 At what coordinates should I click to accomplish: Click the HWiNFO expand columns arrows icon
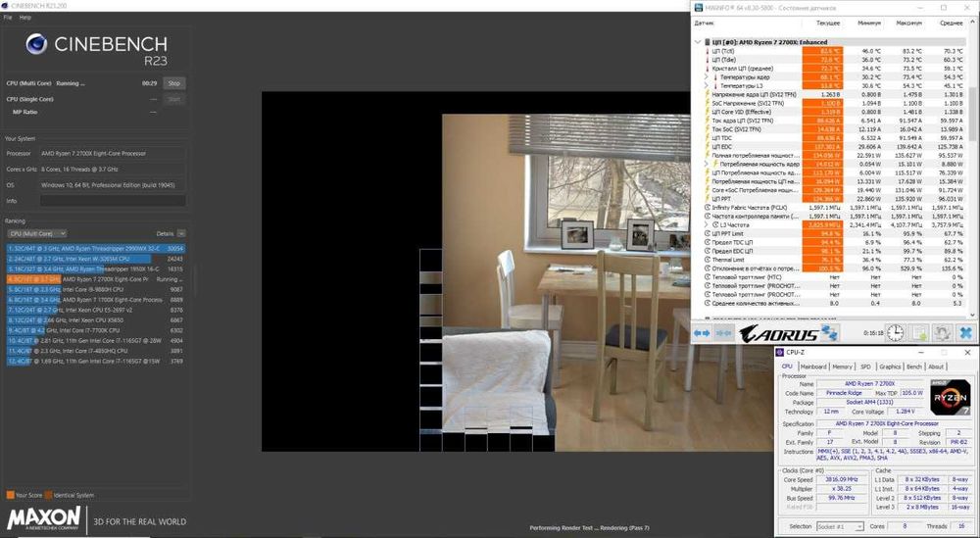coord(702,333)
